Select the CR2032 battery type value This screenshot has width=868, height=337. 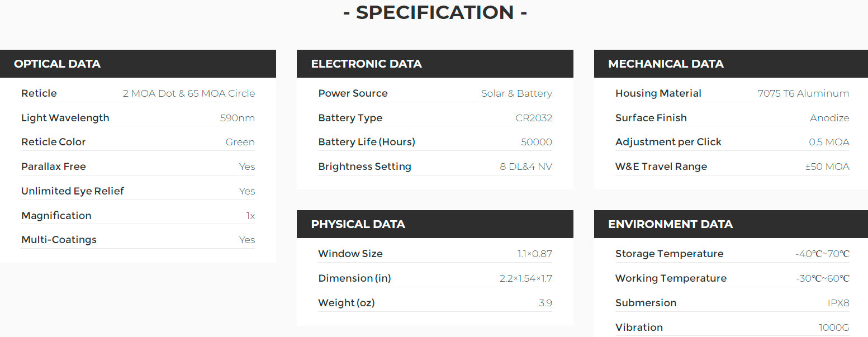pyautogui.click(x=534, y=118)
